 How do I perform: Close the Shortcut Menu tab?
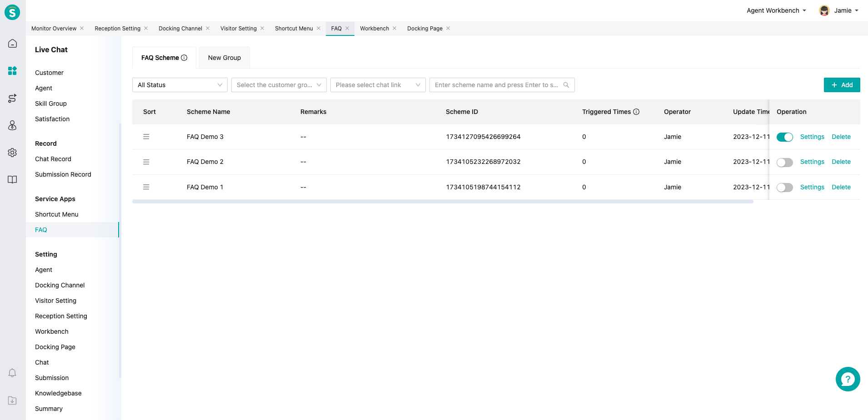pos(319,28)
